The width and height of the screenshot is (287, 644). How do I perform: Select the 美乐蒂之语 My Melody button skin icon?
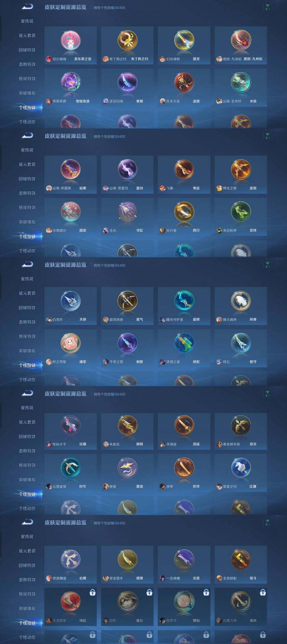(71, 40)
